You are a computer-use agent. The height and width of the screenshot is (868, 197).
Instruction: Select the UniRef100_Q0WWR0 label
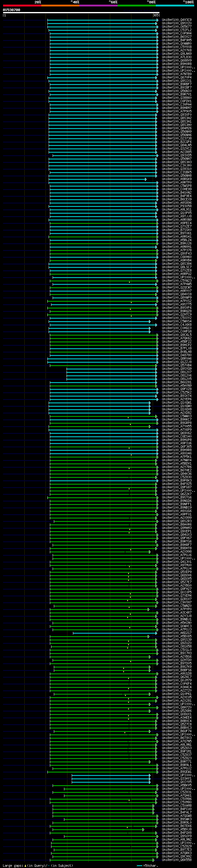click(176, 43)
